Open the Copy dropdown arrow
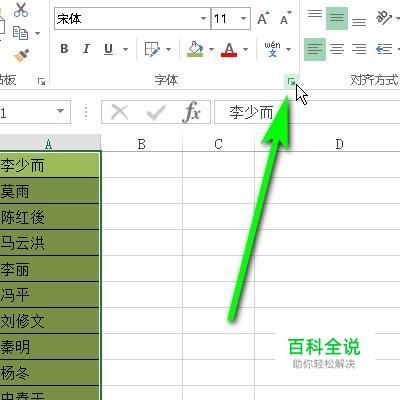The height and width of the screenshot is (400, 400). coord(37,33)
